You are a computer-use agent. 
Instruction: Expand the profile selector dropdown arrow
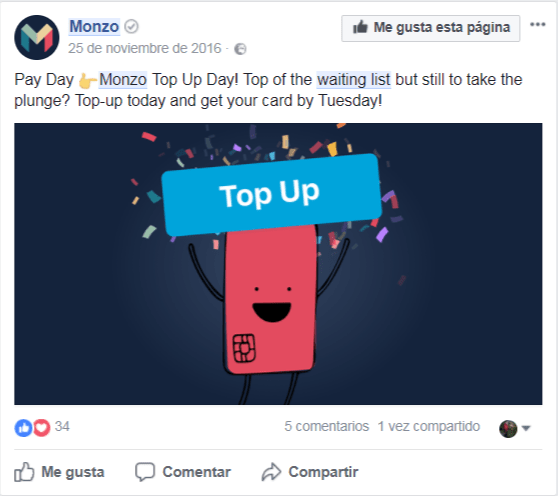pos(526,428)
